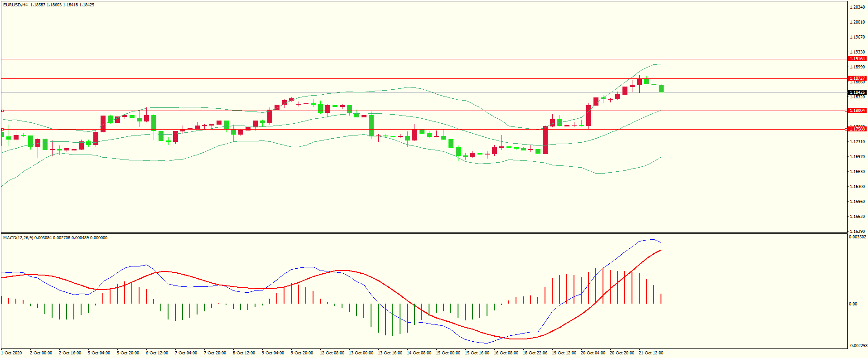Click the 2 Oct 16:00 time label
This screenshot has height=358, width=868.
[70, 353]
